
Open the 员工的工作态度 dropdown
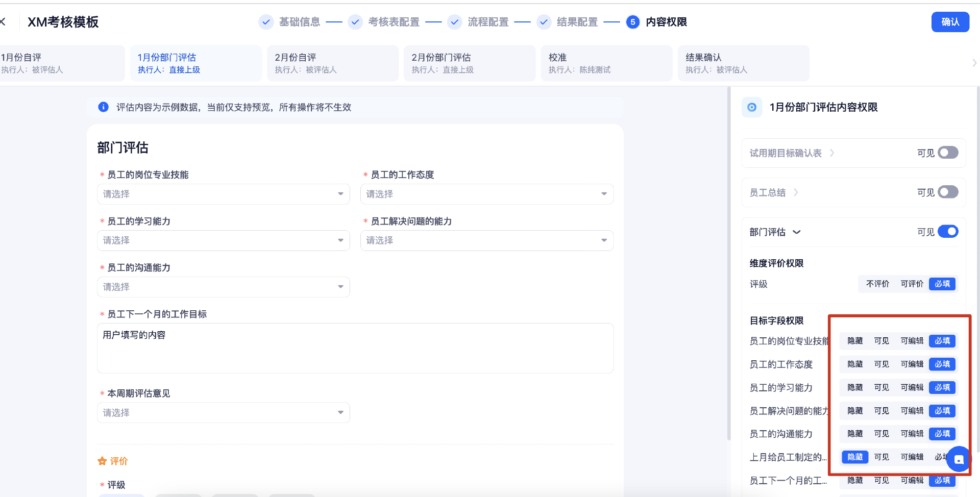click(486, 194)
